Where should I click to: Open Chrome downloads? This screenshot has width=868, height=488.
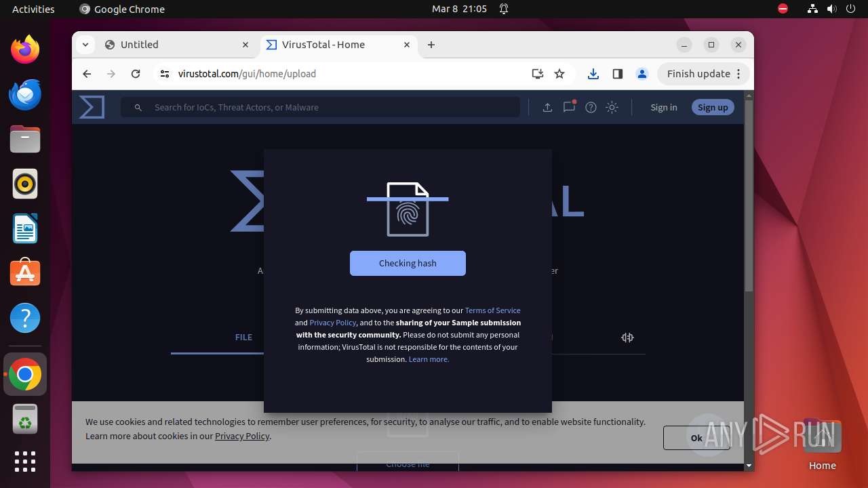[593, 74]
